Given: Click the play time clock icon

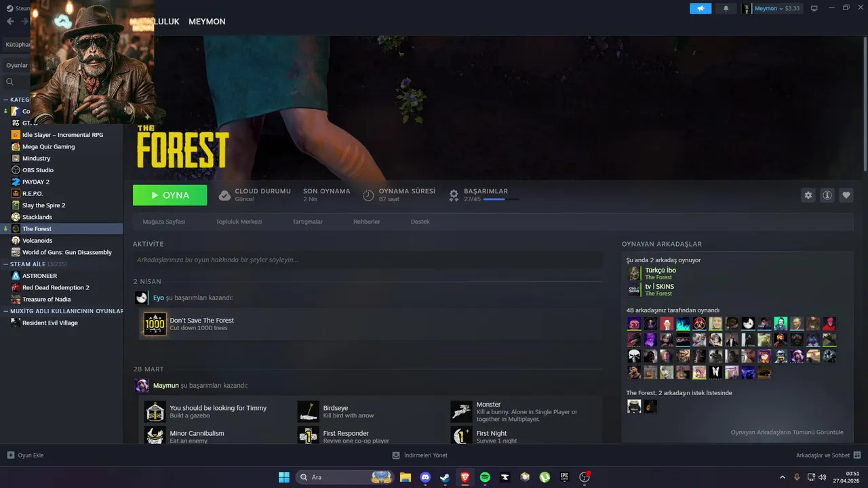Looking at the screenshot, I should click(368, 195).
